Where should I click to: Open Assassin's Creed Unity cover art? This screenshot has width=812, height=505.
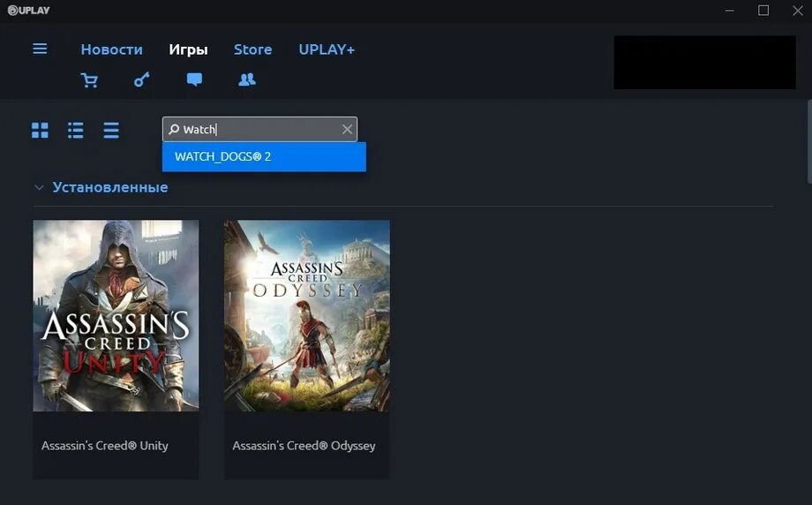pyautogui.click(x=116, y=316)
